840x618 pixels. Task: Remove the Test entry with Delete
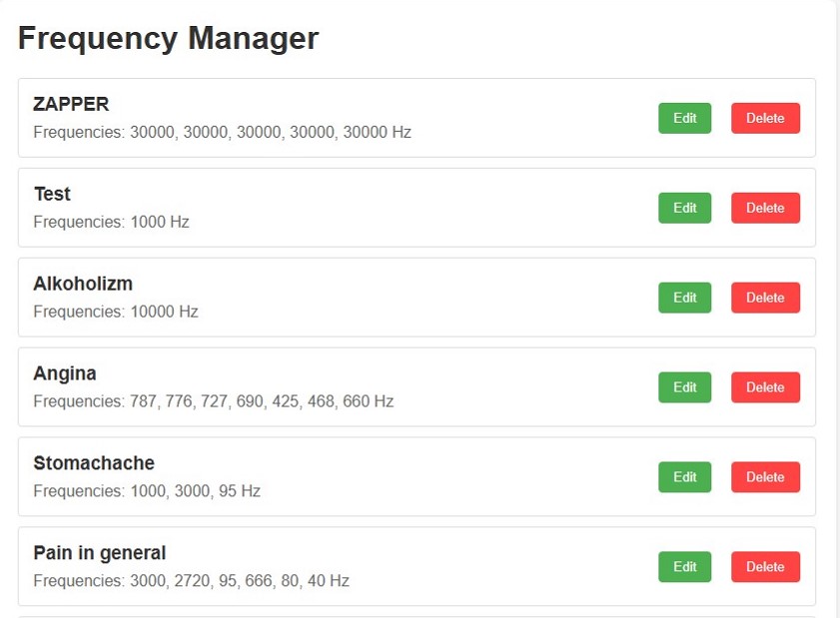point(765,208)
